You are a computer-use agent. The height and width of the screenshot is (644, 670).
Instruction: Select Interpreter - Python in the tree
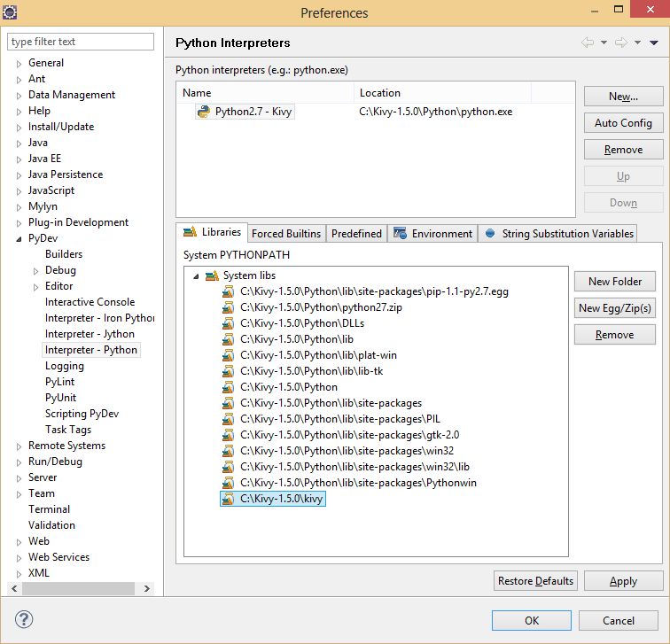click(91, 350)
